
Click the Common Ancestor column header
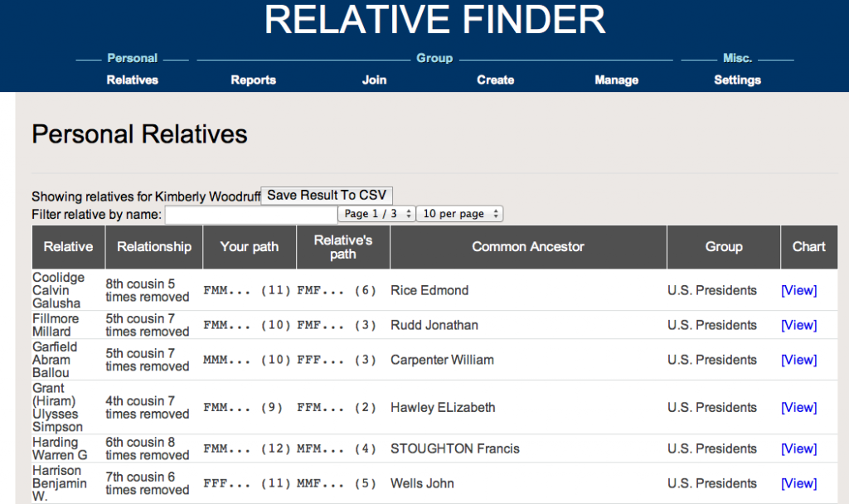coord(528,247)
